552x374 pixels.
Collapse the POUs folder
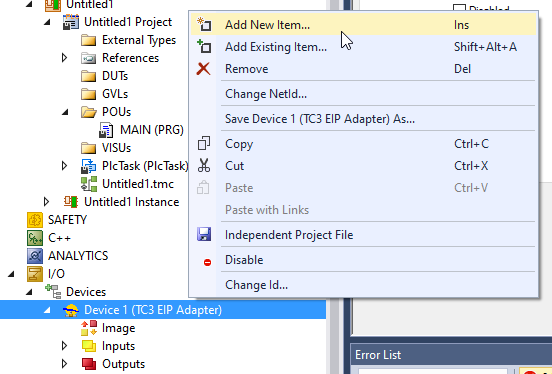pos(65,112)
